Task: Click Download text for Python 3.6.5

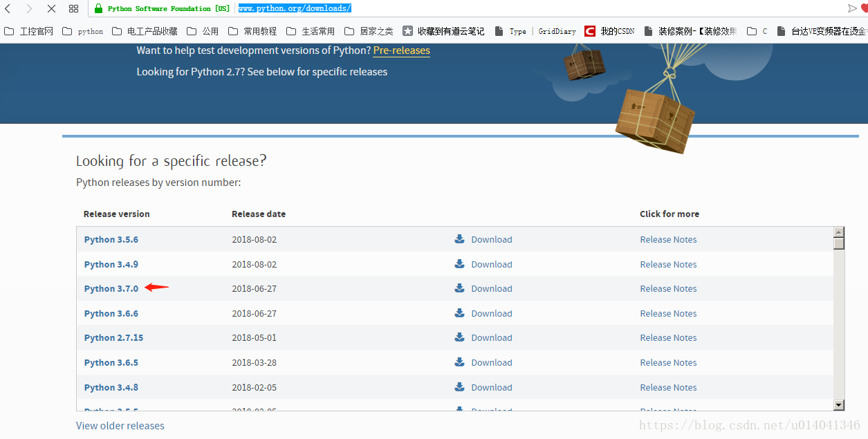Action: [492, 363]
